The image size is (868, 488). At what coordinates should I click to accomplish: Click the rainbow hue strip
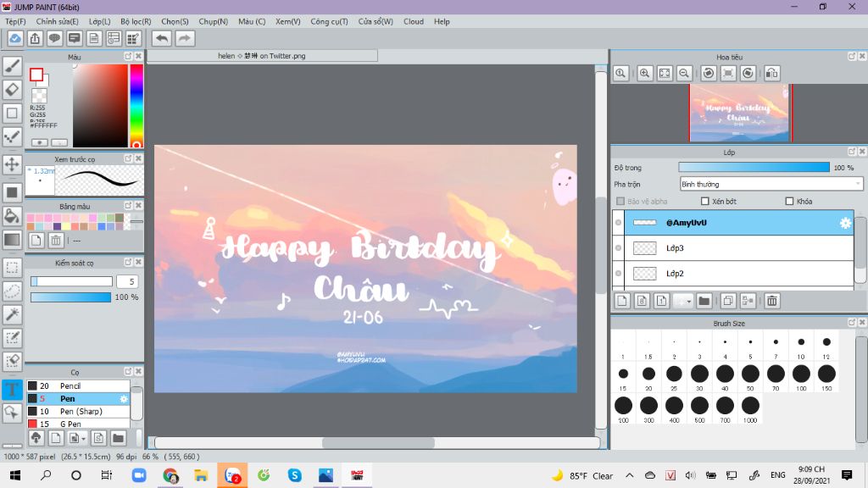pyautogui.click(x=136, y=106)
